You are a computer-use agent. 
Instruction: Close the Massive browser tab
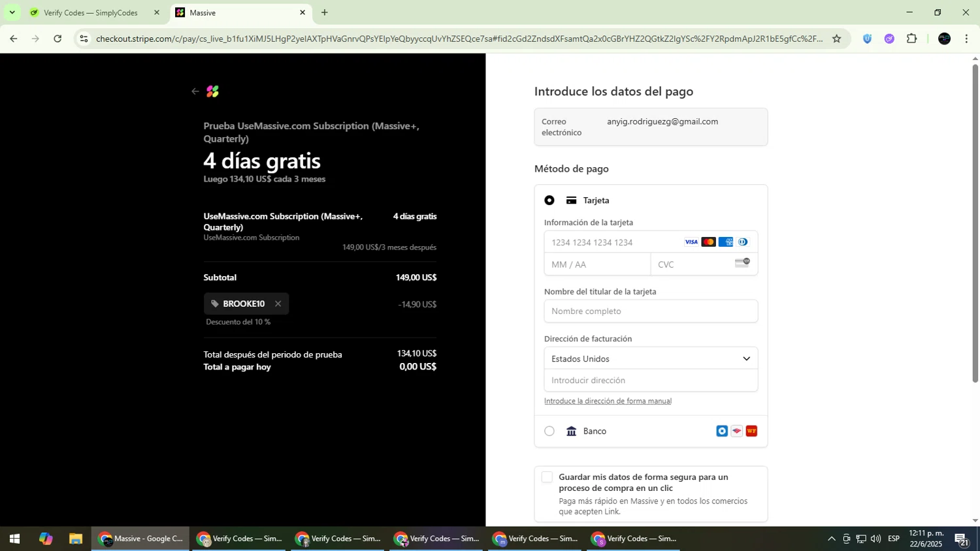[302, 12]
